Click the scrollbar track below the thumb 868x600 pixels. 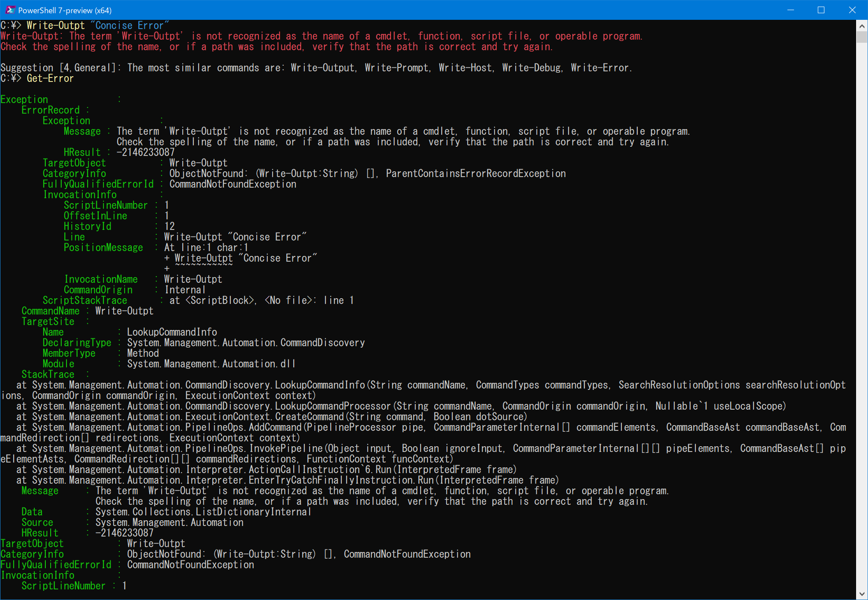(x=861, y=308)
